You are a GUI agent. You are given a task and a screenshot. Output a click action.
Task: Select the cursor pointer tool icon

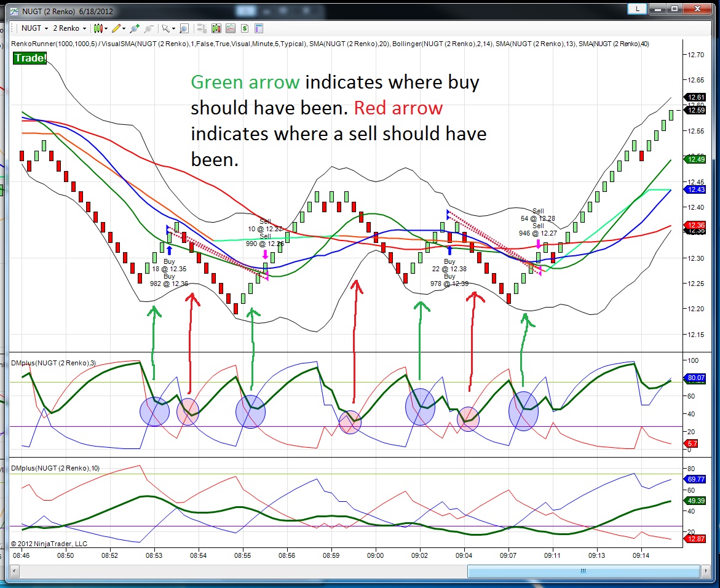(x=165, y=28)
